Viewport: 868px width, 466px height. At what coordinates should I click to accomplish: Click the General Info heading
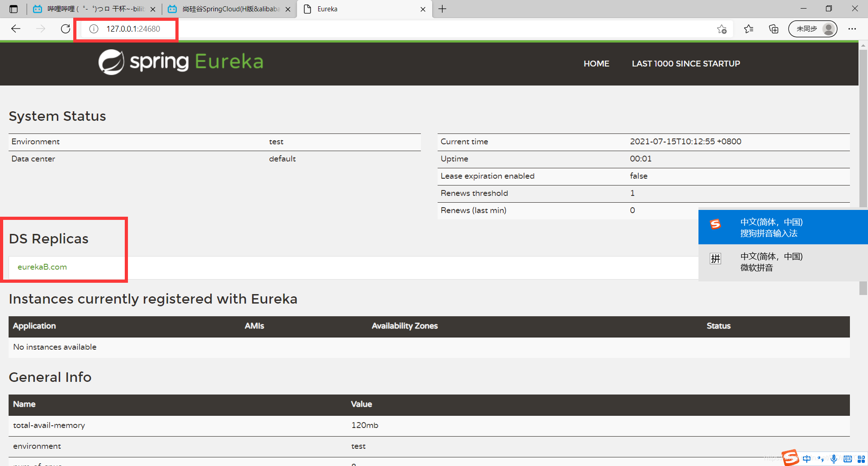point(50,377)
